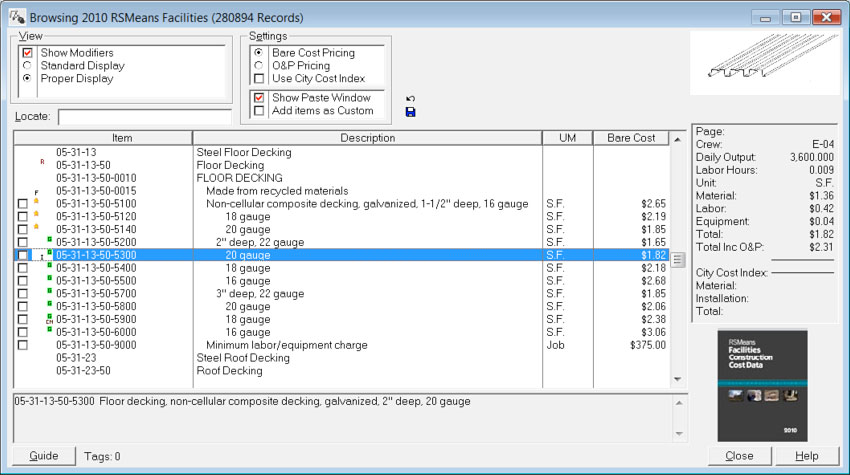850x475 pixels.
Task: Click the description pane scroll-up arrow
Action: 679,403
